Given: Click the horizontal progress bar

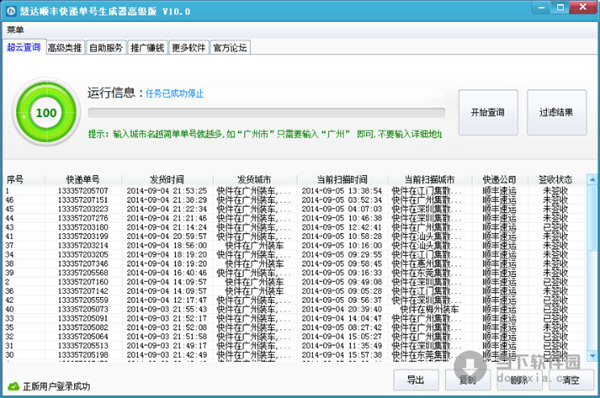Looking at the screenshot, I should (266, 113).
